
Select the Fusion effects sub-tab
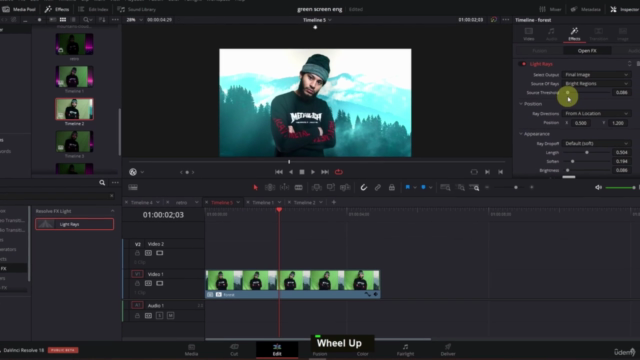point(540,51)
